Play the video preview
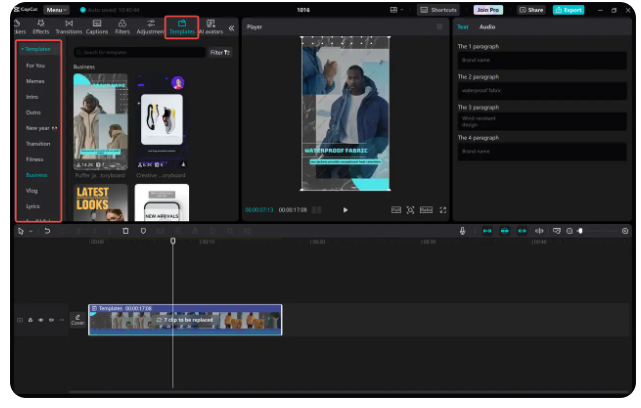641x408 pixels. [x=345, y=210]
